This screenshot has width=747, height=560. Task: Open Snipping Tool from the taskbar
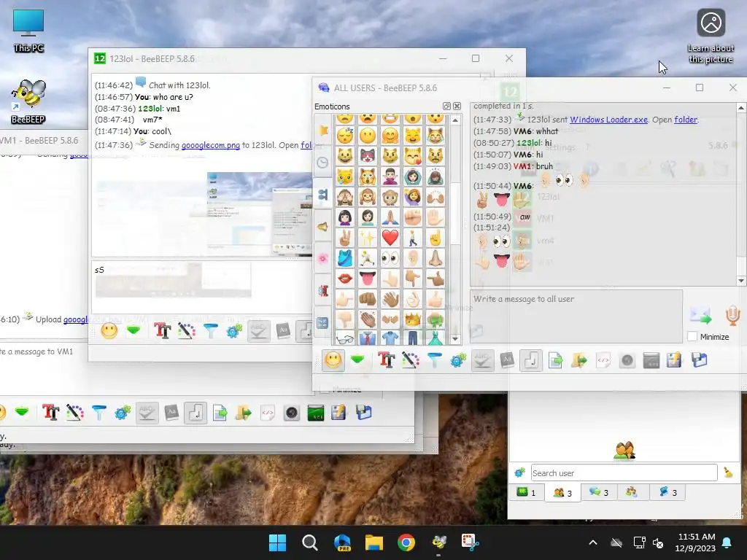coord(470,542)
